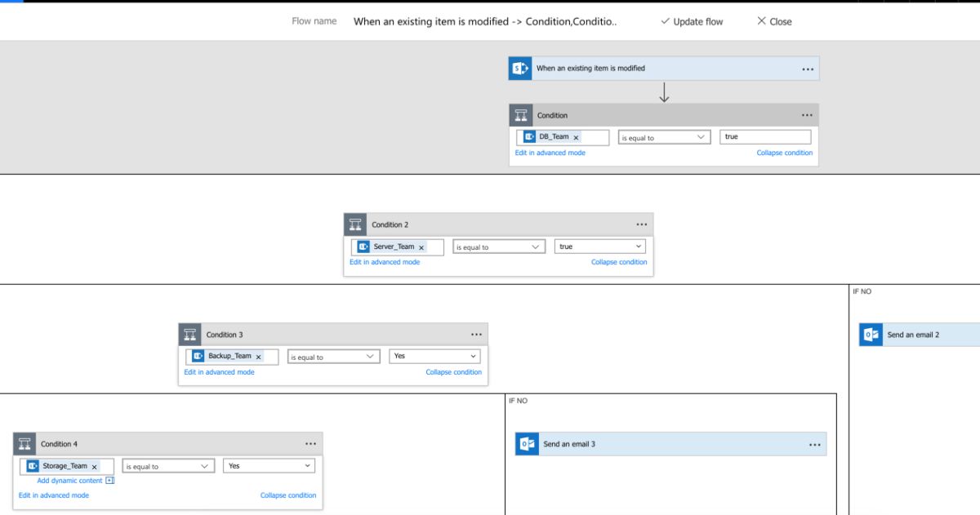Click Edit in advanced mode under Condition 4
The width and height of the screenshot is (980, 515).
coord(54,495)
